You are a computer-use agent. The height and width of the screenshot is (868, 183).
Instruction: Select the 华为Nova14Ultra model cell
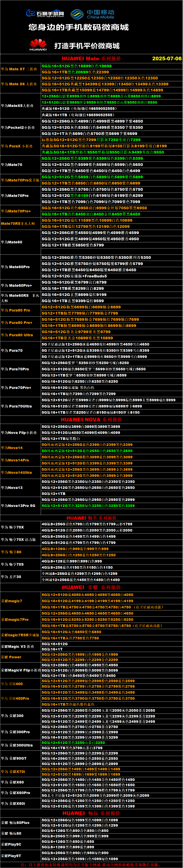coord(21,472)
